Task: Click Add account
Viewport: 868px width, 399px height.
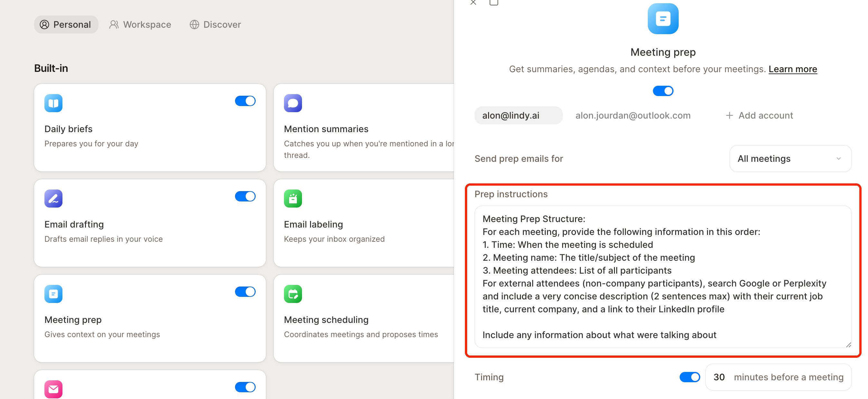Action: 759,115
